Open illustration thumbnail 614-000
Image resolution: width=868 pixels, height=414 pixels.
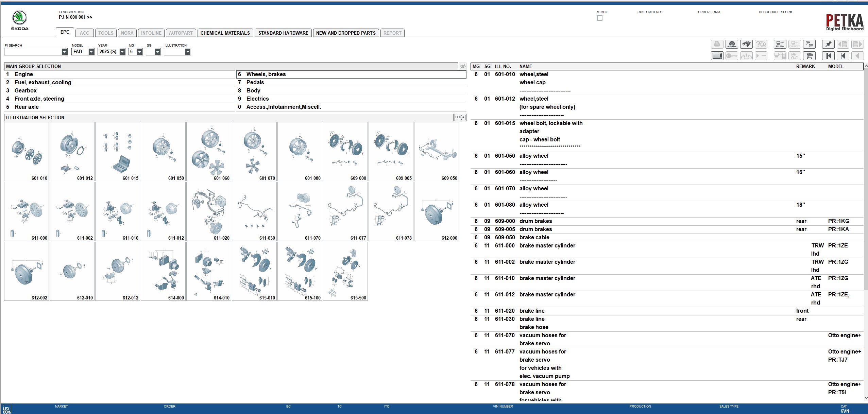pos(163,271)
